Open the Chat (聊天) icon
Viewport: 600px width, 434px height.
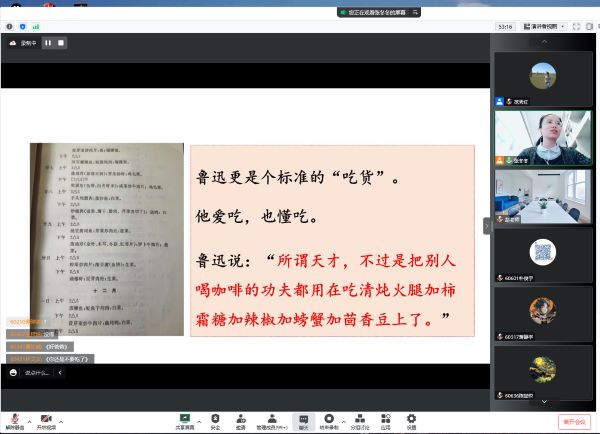tap(302, 419)
